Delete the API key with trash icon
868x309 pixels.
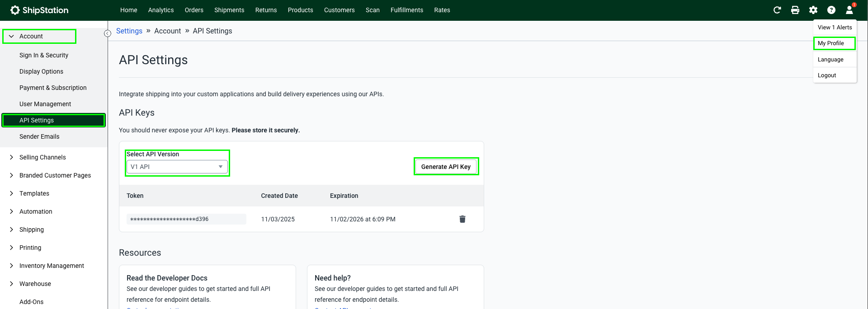(x=462, y=219)
